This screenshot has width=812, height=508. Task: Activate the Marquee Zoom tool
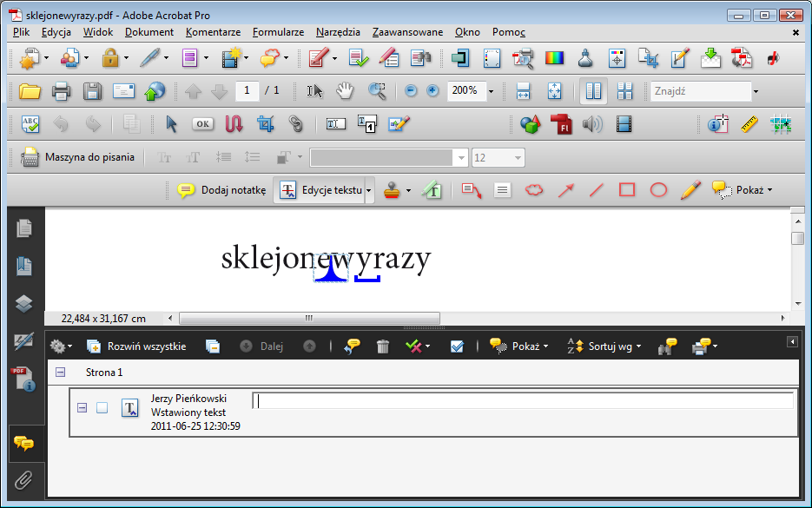click(380, 90)
